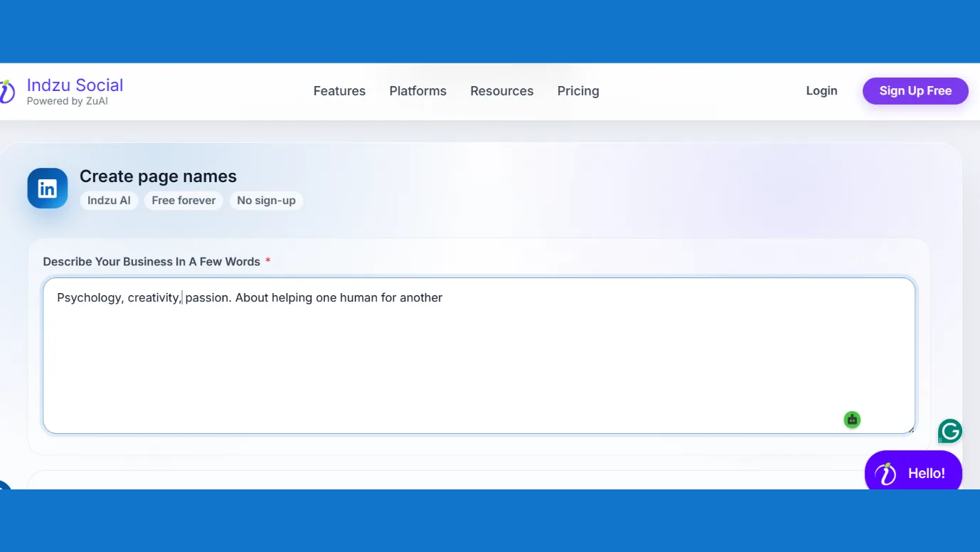Click the Describe Your Business In A Few Words label

151,262
